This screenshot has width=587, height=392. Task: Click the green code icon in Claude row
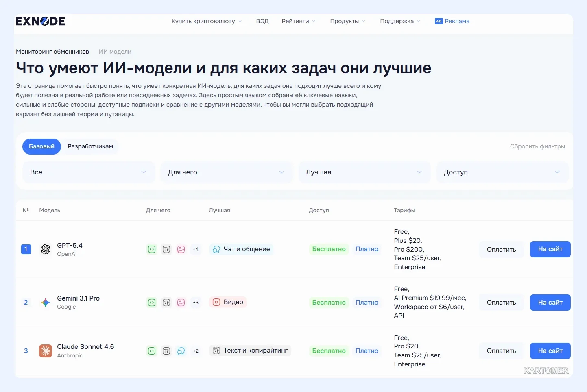click(152, 351)
